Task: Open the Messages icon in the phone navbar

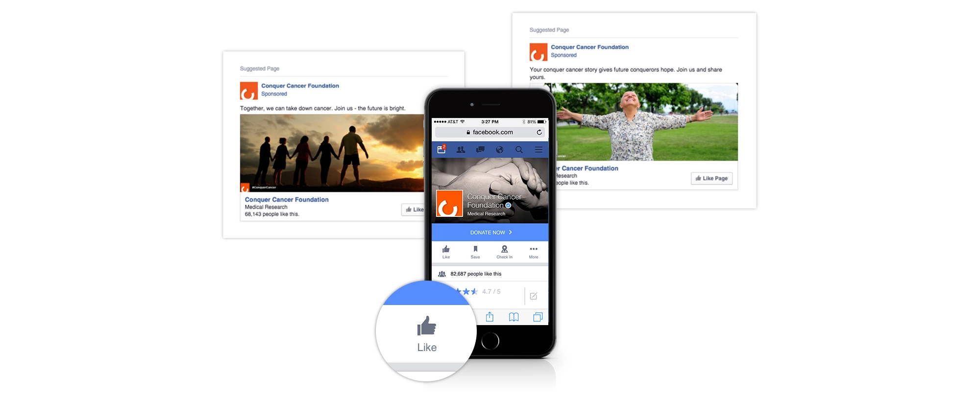Action: [480, 150]
